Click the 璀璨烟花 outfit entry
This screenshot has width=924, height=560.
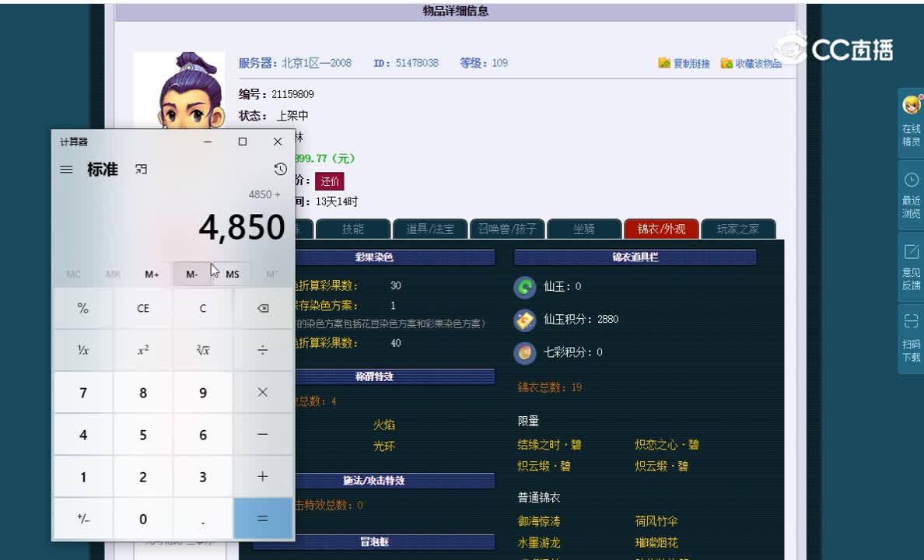coord(656,542)
